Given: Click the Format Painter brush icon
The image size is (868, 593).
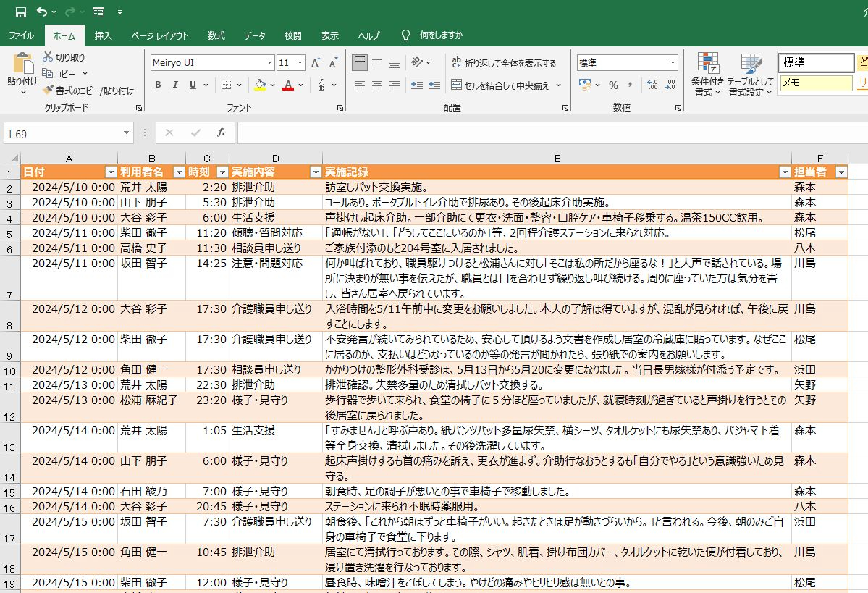Looking at the screenshot, I should click(x=49, y=91).
